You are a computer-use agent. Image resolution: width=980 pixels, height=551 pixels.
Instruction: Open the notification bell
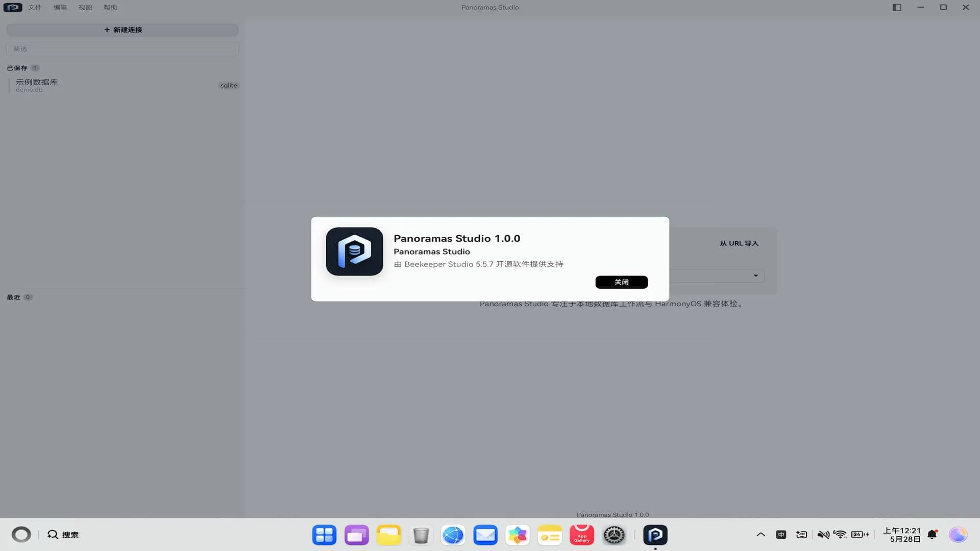(932, 534)
